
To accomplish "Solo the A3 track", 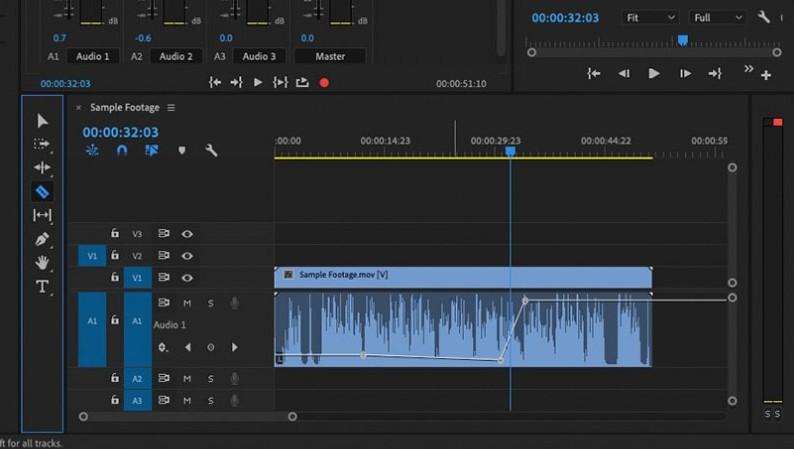I will coord(211,400).
